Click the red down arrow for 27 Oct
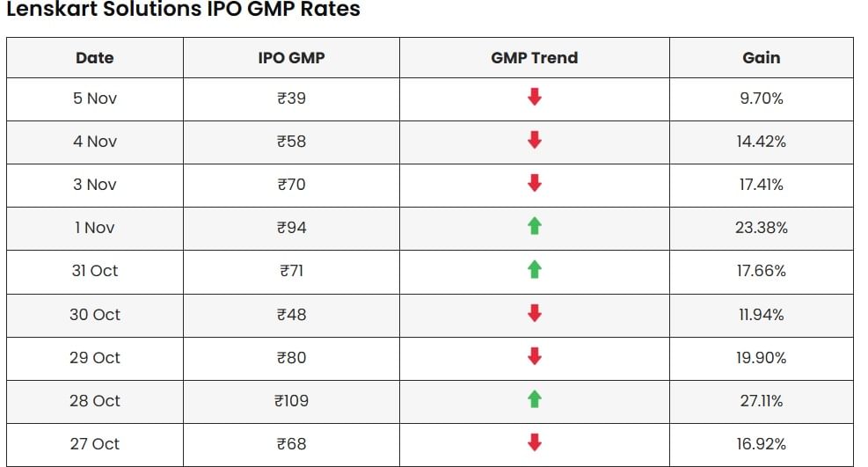Viewport: 868px width, 467px height. click(534, 443)
